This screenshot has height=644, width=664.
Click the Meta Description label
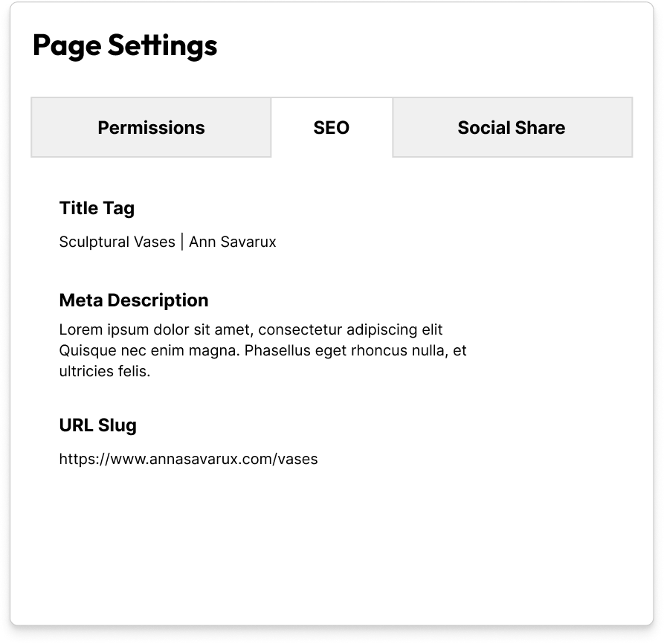point(134,300)
